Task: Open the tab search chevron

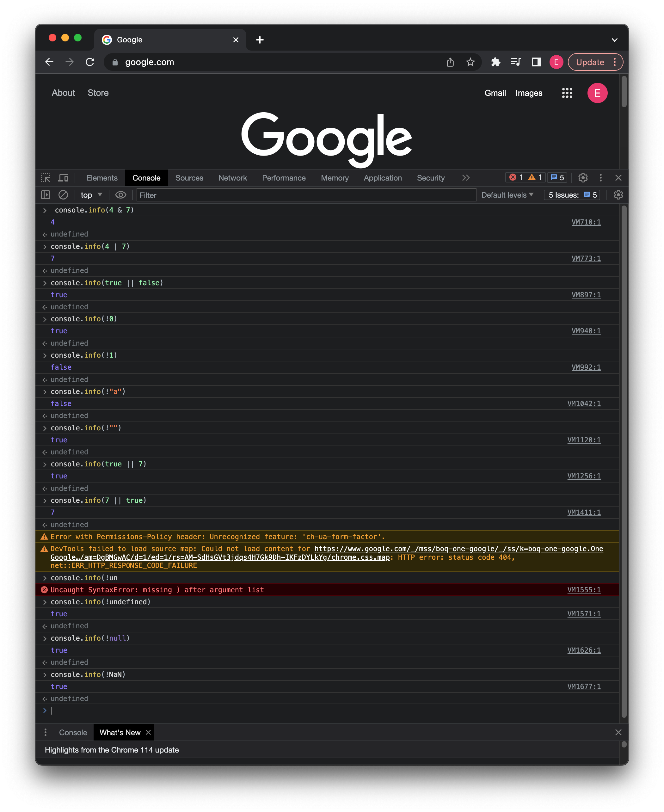Action: coord(614,40)
